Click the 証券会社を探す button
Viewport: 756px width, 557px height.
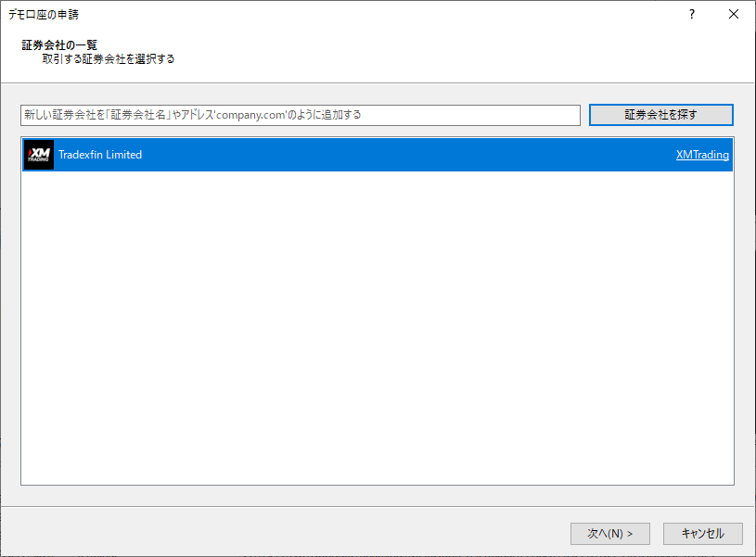[x=661, y=115]
